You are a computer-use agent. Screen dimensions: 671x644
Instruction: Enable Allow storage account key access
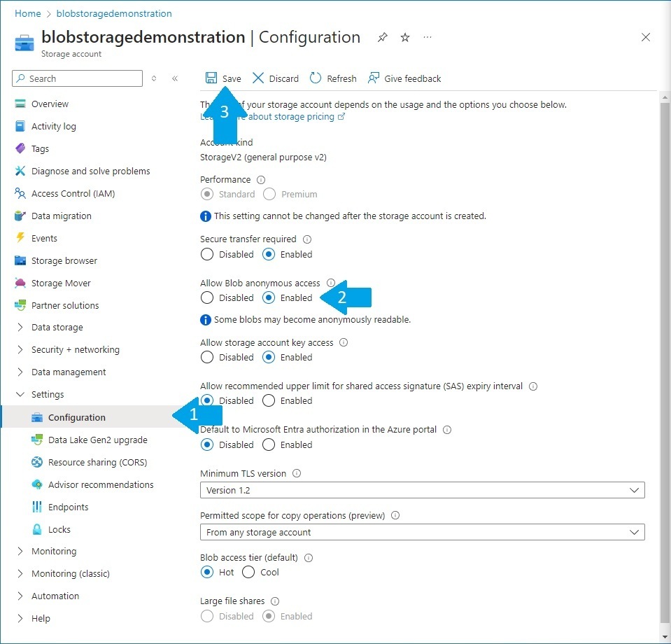(x=269, y=357)
